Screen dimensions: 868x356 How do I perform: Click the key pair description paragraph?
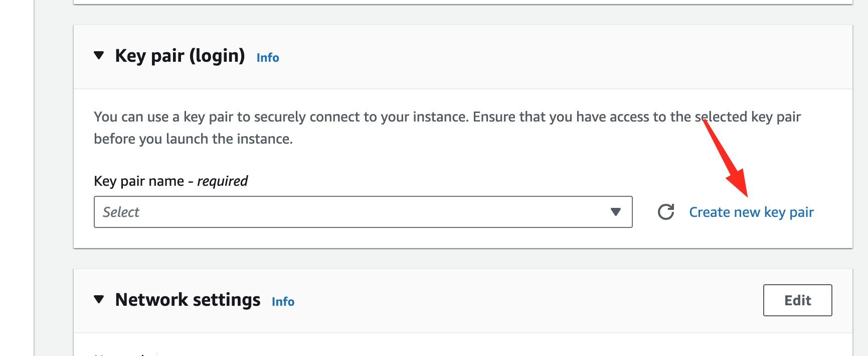click(447, 128)
